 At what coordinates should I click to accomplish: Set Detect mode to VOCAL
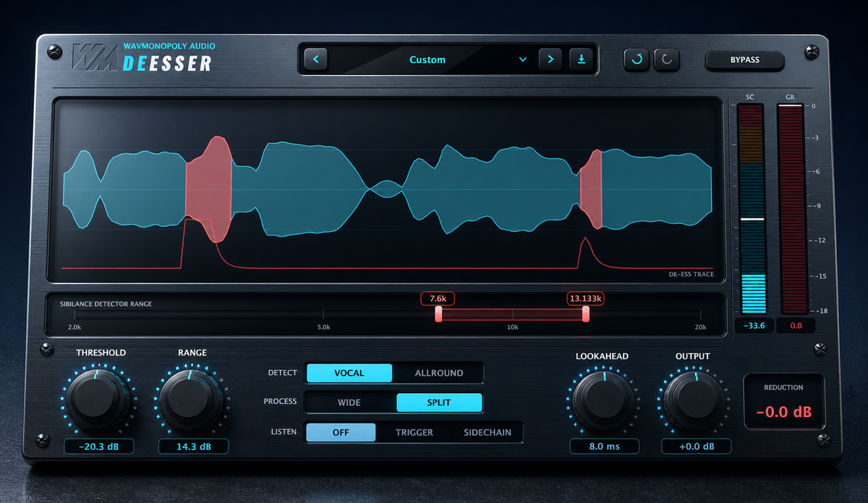coord(349,373)
